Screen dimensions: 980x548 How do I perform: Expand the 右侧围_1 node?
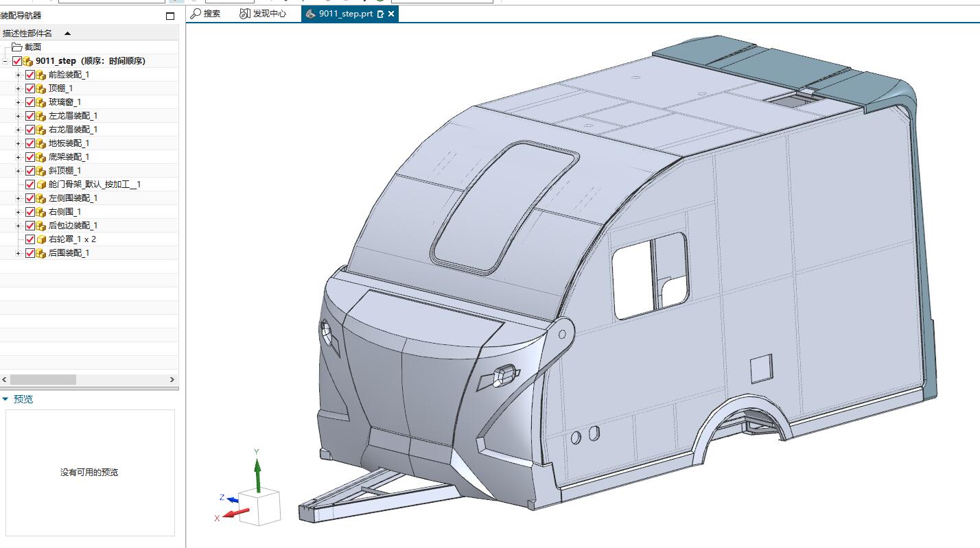(x=19, y=212)
